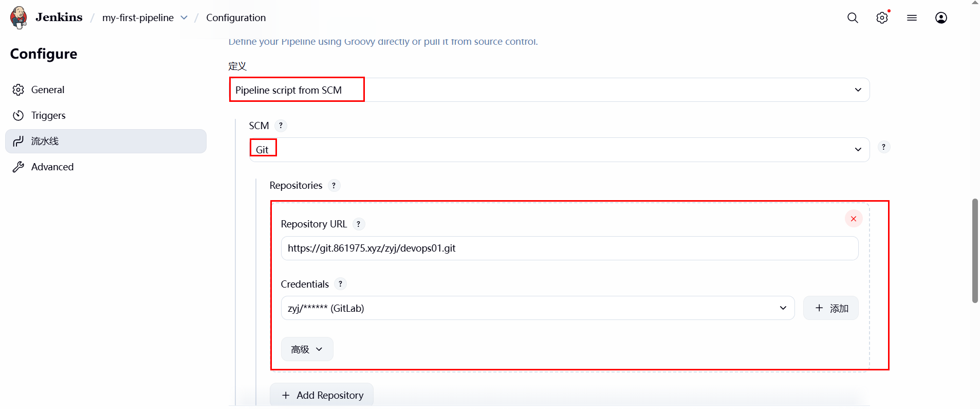Click the Repository URL input field

tap(569, 248)
